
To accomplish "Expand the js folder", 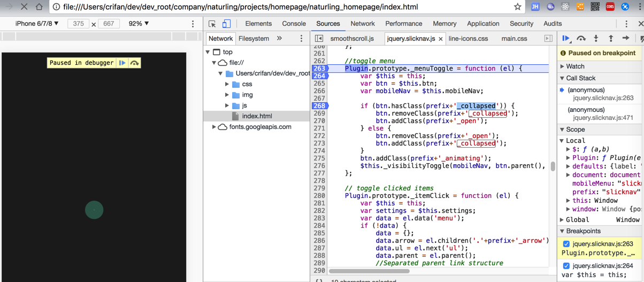I will (227, 105).
